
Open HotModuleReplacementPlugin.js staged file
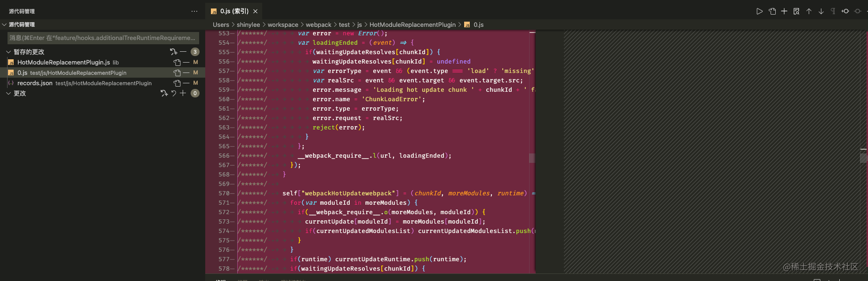coord(102,62)
